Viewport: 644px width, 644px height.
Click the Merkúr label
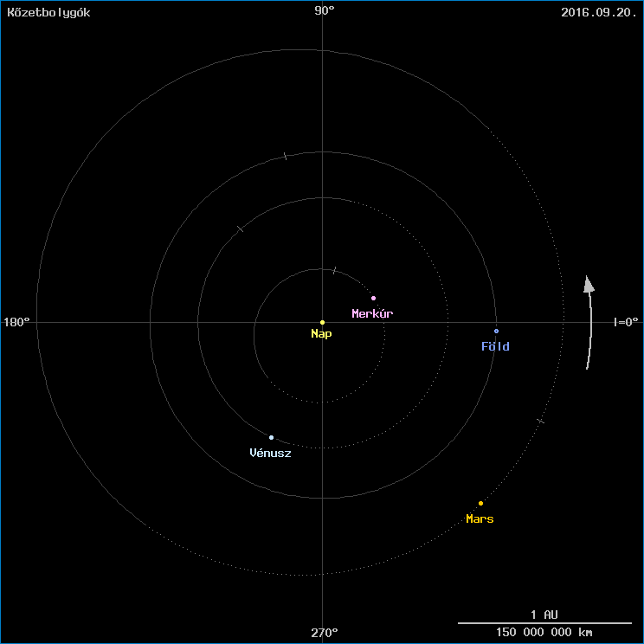click(372, 313)
